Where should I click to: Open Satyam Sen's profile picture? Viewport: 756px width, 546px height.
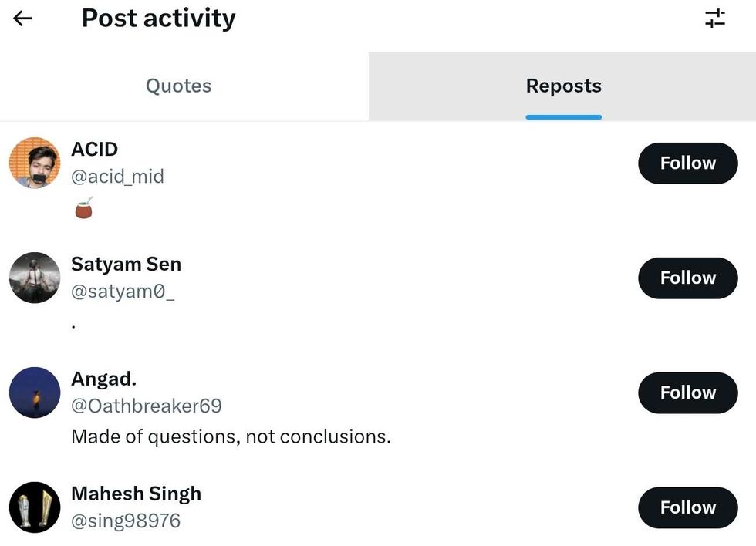pos(35,278)
